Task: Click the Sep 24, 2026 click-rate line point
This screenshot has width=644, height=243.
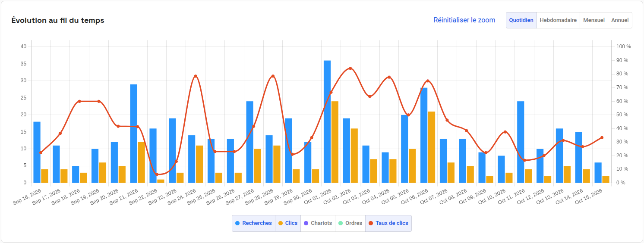Action: pos(196,76)
